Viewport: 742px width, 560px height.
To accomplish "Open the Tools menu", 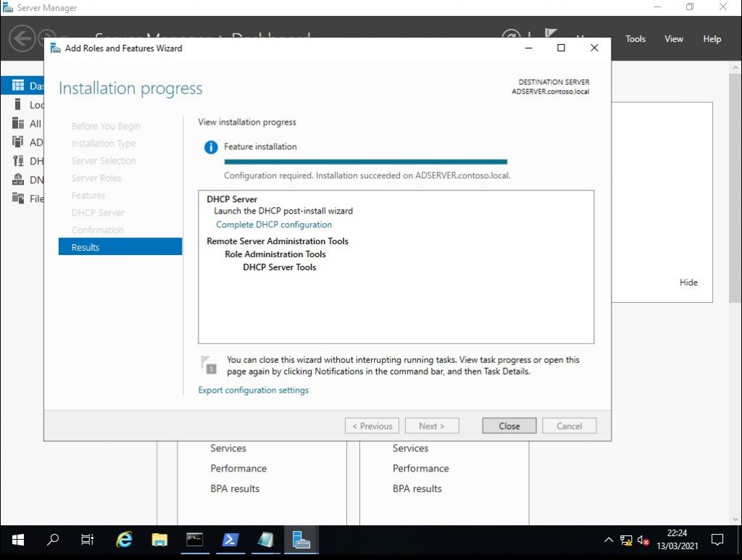I will point(635,39).
